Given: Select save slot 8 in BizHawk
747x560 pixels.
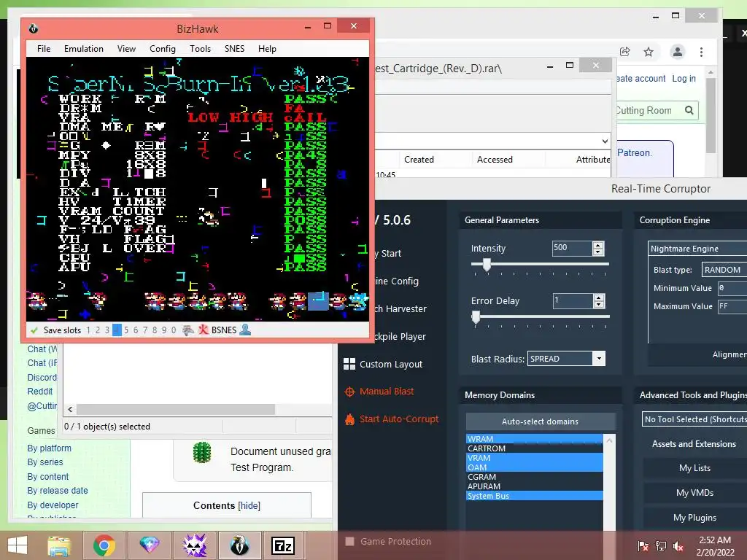Looking at the screenshot, I should coord(155,330).
